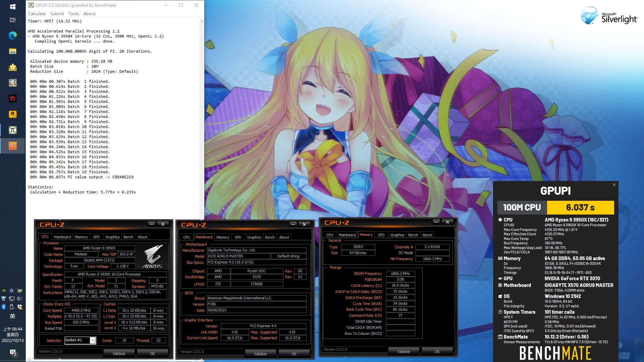Open network connection tray icon
This screenshot has height=362, width=644.
point(12,298)
